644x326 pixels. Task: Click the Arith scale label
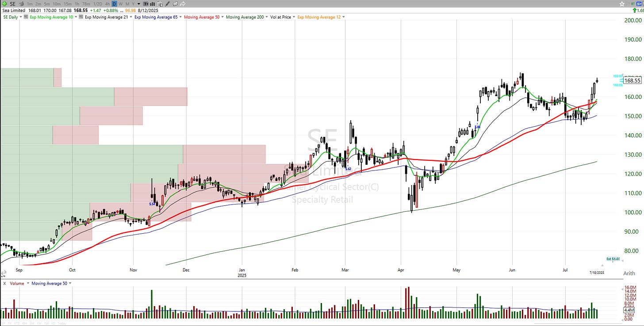629,273
